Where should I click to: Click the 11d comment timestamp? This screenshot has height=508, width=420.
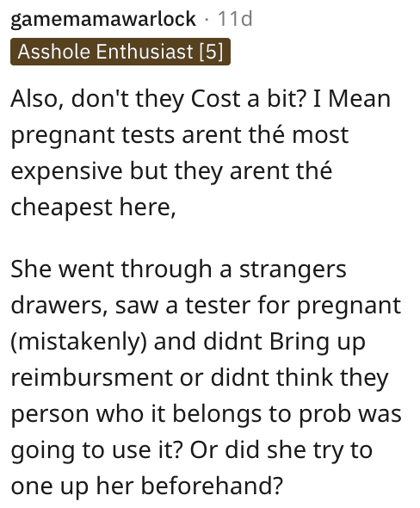click(x=235, y=19)
